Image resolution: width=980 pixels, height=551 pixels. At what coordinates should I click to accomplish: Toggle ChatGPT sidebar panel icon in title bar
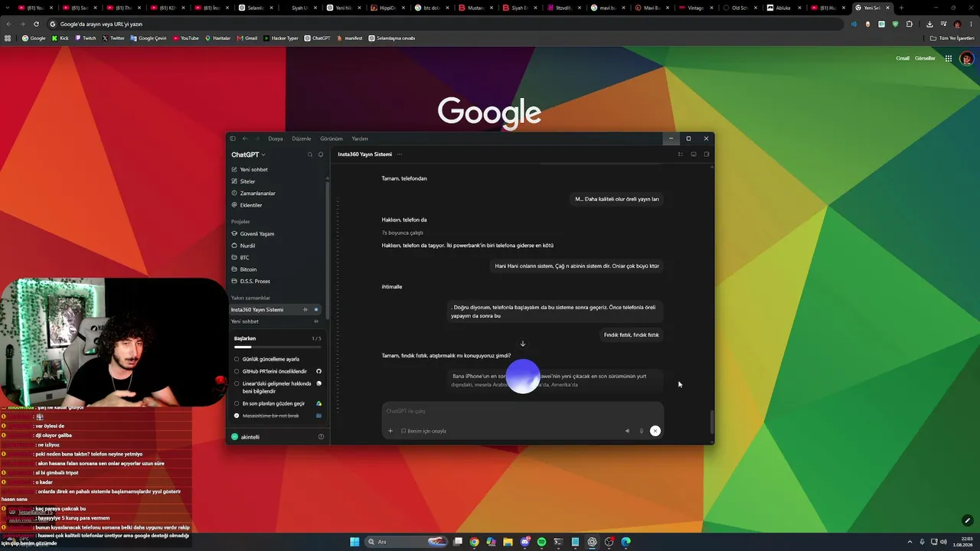233,139
